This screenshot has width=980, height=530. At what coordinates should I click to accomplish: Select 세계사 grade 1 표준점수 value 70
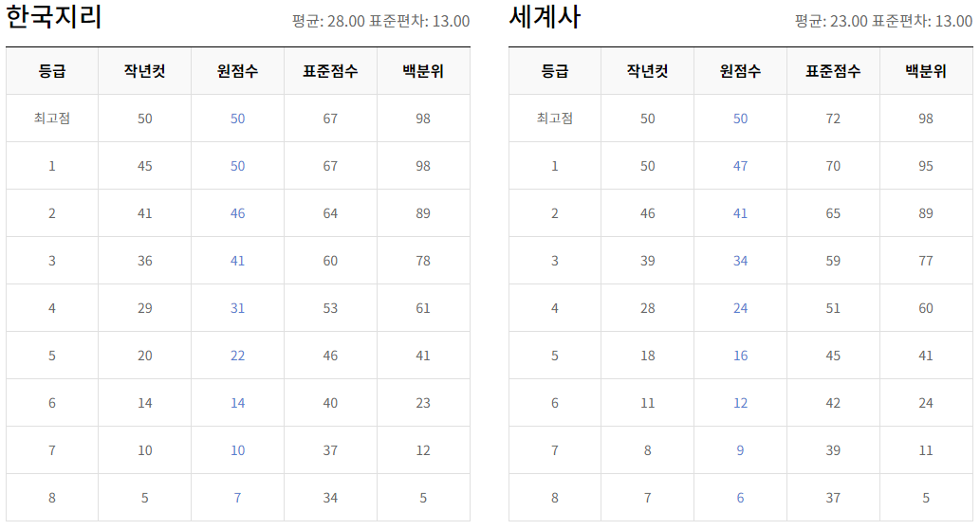[833, 166]
